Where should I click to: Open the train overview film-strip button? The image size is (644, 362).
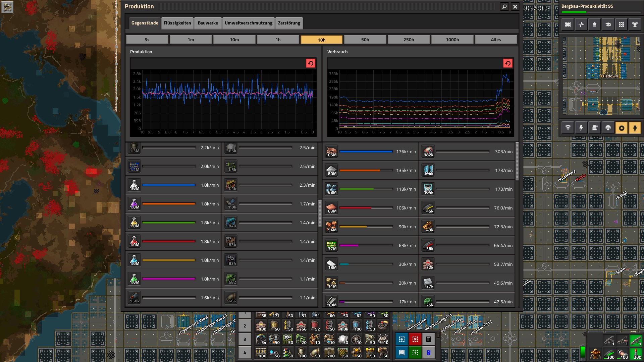pos(622,24)
